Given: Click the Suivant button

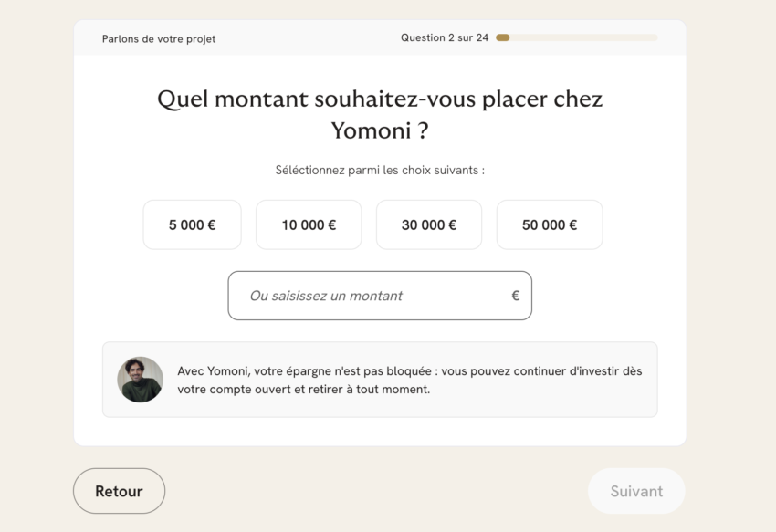Looking at the screenshot, I should click(635, 491).
